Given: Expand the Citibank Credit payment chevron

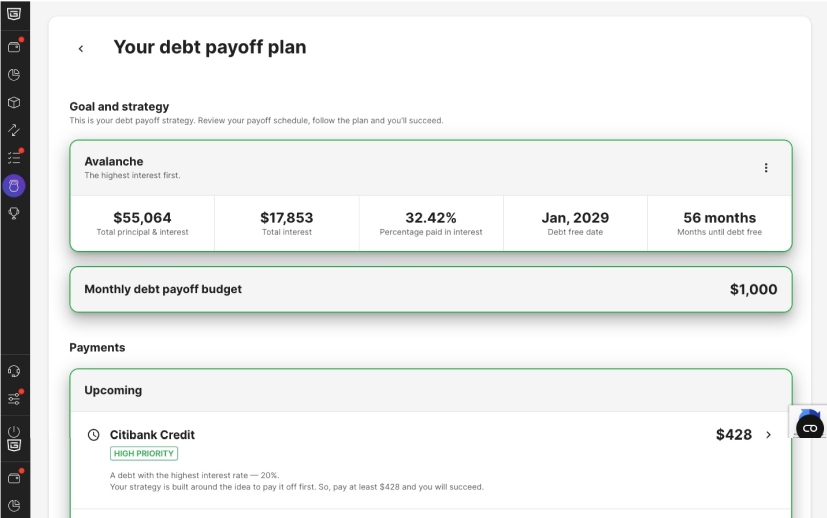Looking at the screenshot, I should pyautogui.click(x=768, y=435).
